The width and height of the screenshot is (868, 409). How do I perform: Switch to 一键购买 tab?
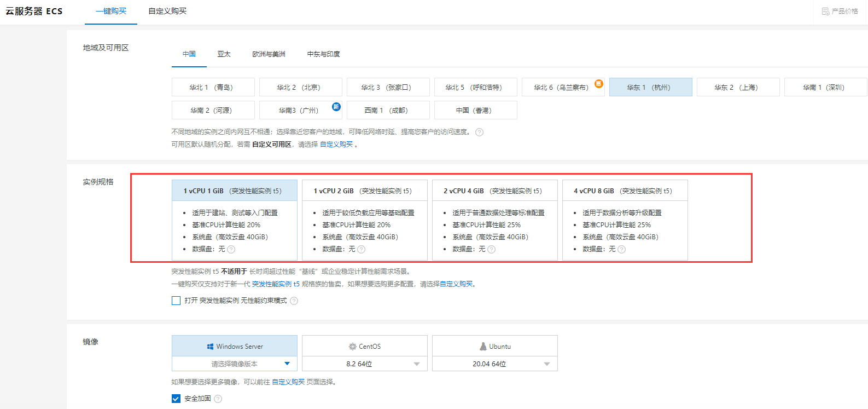click(x=110, y=11)
